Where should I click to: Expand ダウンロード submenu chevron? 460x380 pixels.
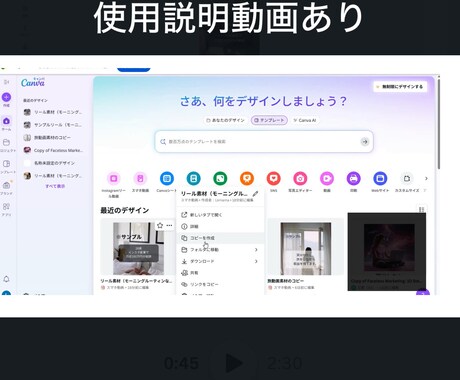(256, 261)
